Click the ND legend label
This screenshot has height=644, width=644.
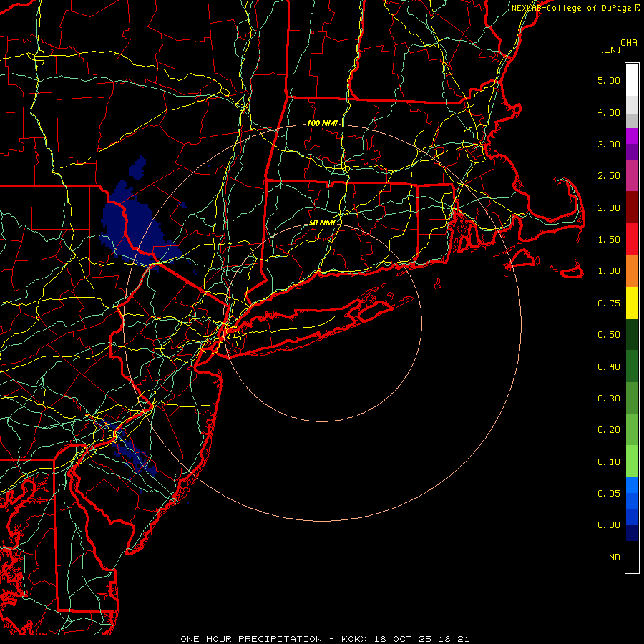coord(615,557)
